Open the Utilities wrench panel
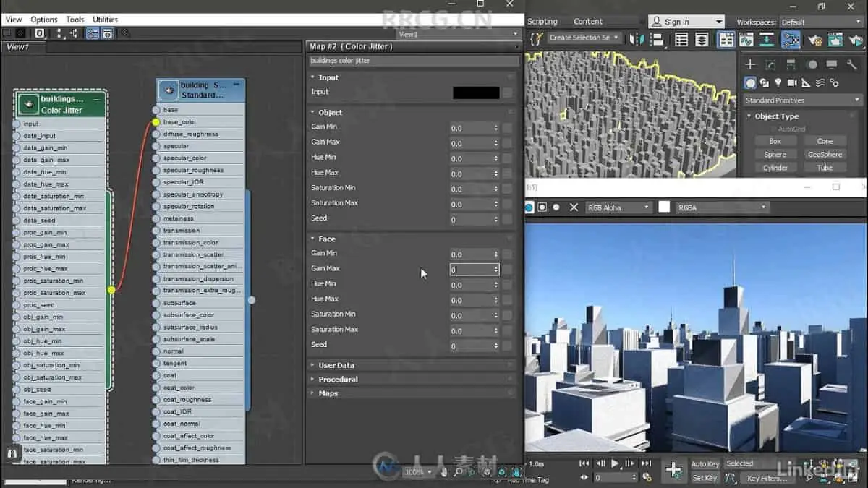 pyautogui.click(x=851, y=64)
